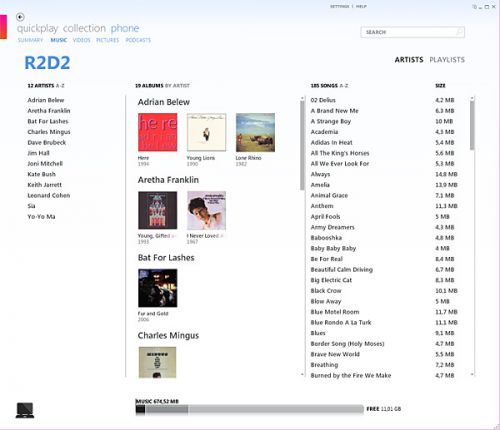Image resolution: width=500 pixels, height=430 pixels.
Task: Open the I Never Loved album cover
Action: [x=206, y=210]
